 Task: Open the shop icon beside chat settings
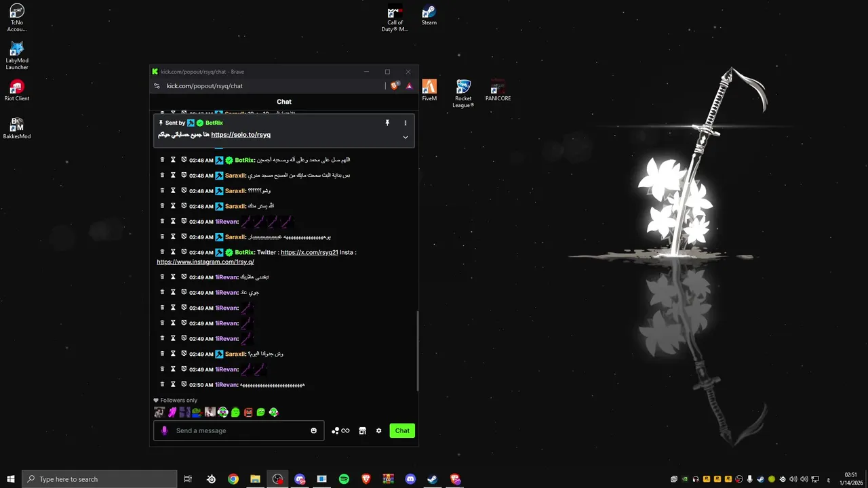tap(362, 430)
